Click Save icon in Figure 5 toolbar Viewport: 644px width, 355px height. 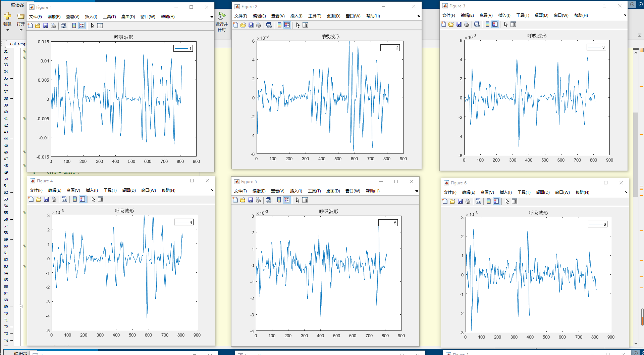[x=251, y=200]
